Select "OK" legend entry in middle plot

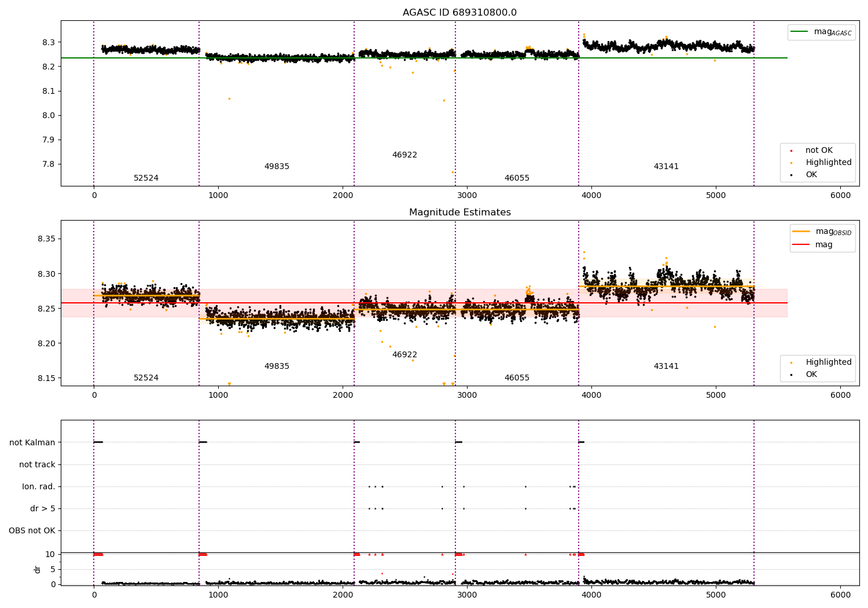804,375
